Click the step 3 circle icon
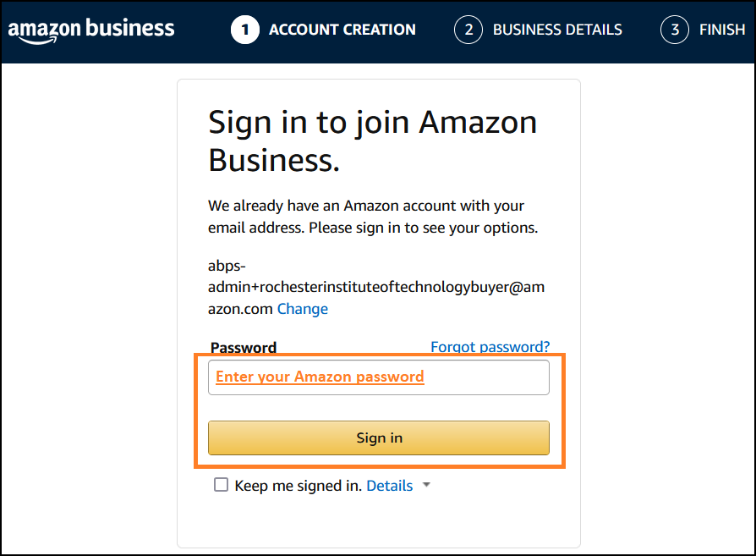The image size is (756, 556). pyautogui.click(x=675, y=30)
